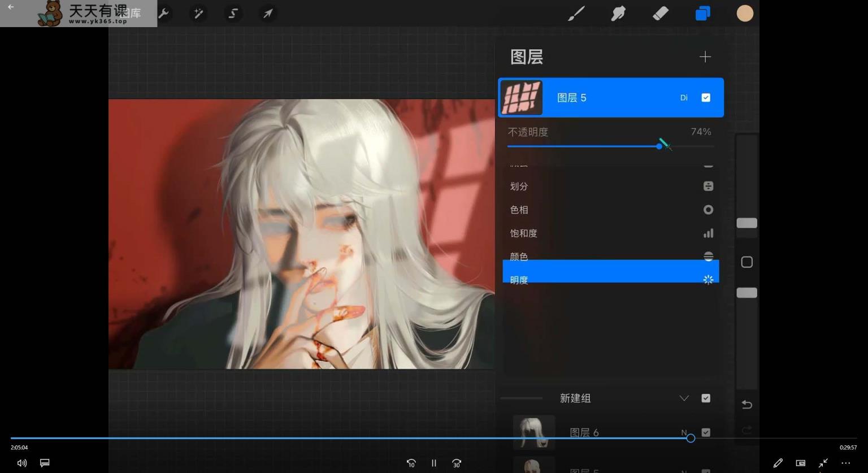
Task: Open subtitles and captions menu
Action: point(45,463)
